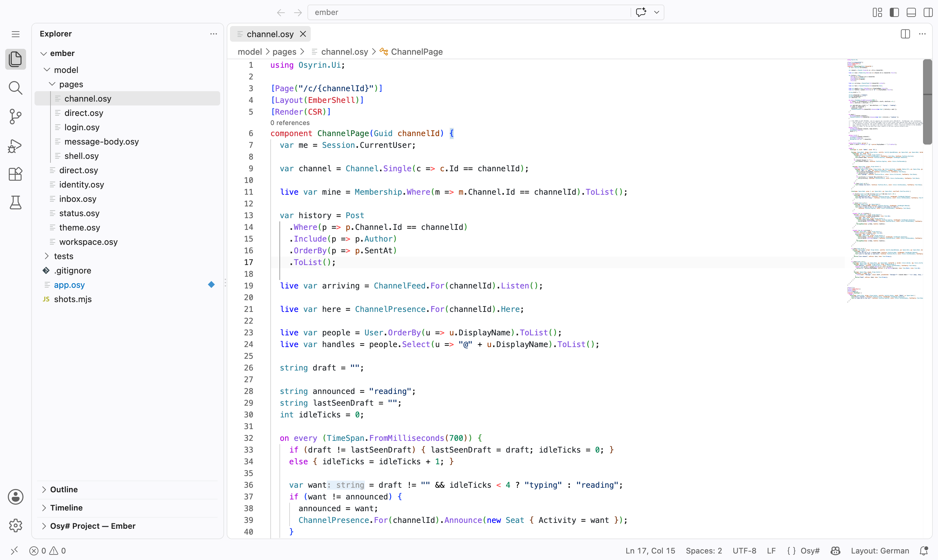Toggle the bottom panel
Screen dimensions: 938x560
pos(911,12)
